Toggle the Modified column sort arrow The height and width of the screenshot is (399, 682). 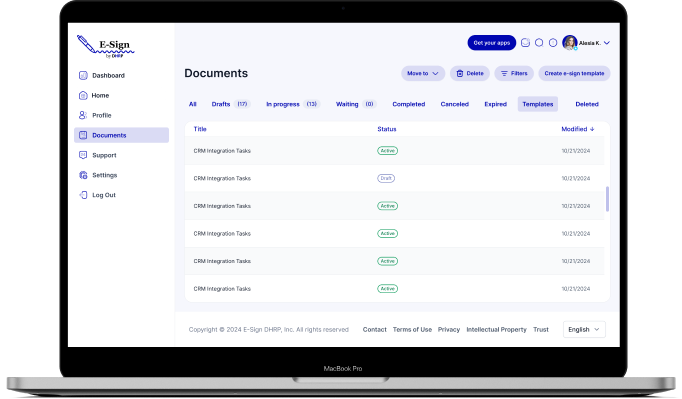pos(592,129)
